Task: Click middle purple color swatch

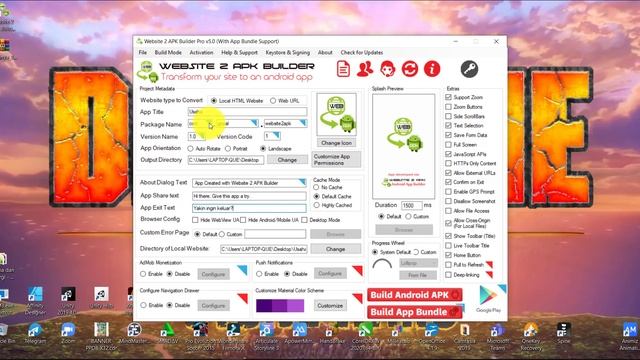Action: 280,306
